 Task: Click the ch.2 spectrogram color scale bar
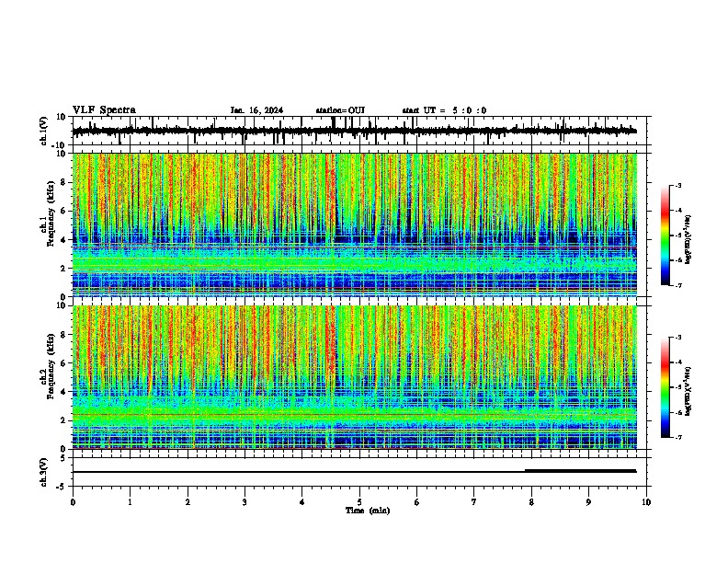(665, 387)
